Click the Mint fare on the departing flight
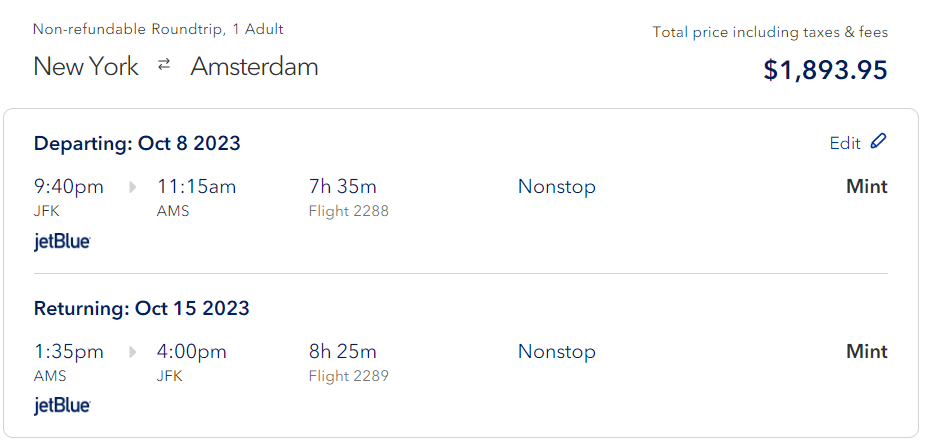 (x=866, y=187)
